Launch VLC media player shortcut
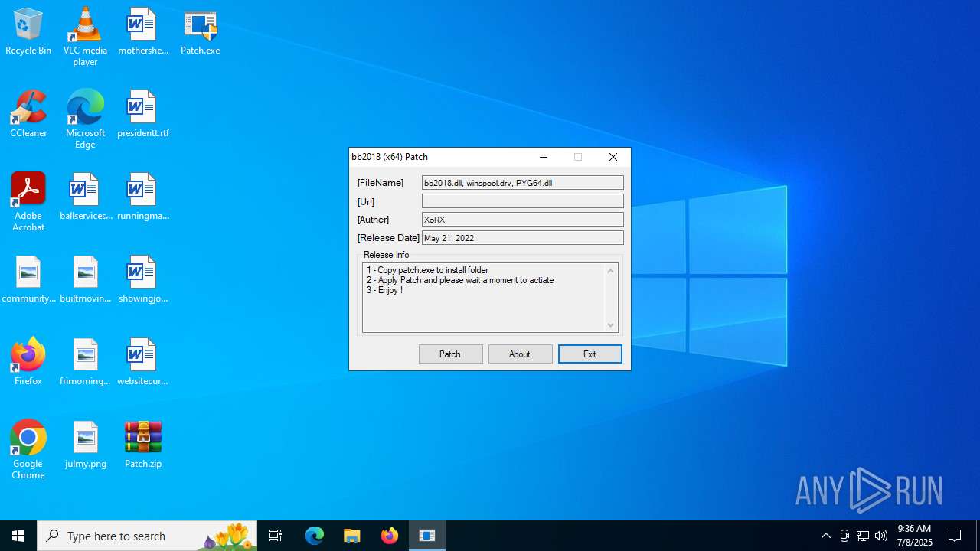The image size is (980, 551). (x=85, y=36)
